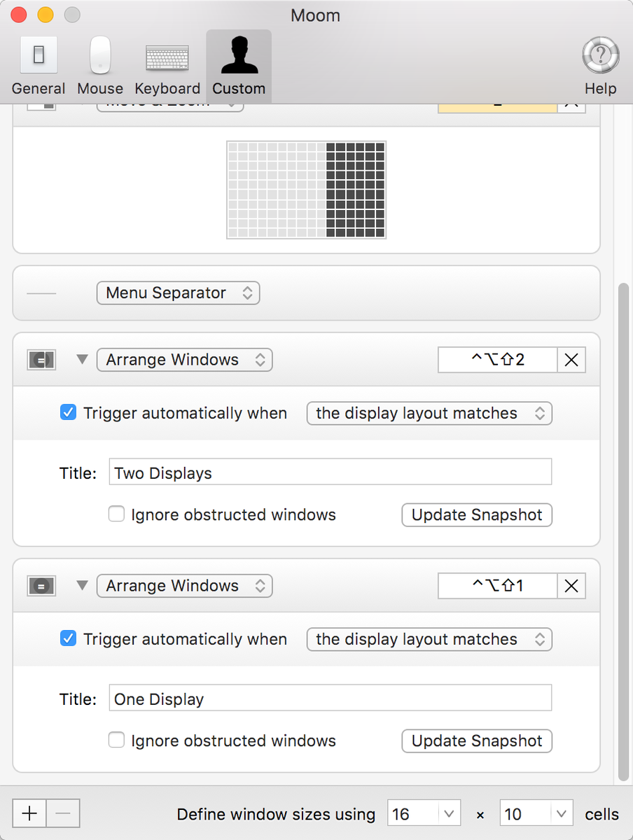The image size is (633, 840).
Task: Collapse the Two Displays Arrange Windows section
Action: click(x=82, y=360)
